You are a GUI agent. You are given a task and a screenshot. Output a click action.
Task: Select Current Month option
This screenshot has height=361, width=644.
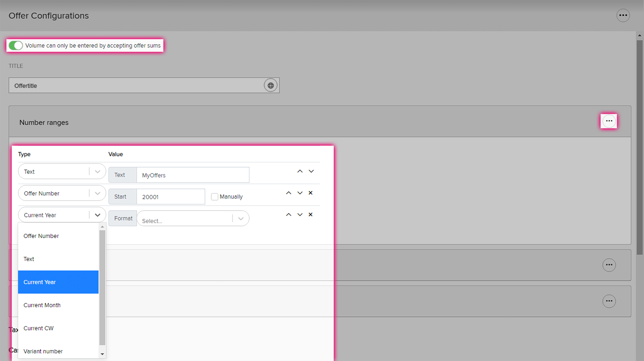click(58, 305)
